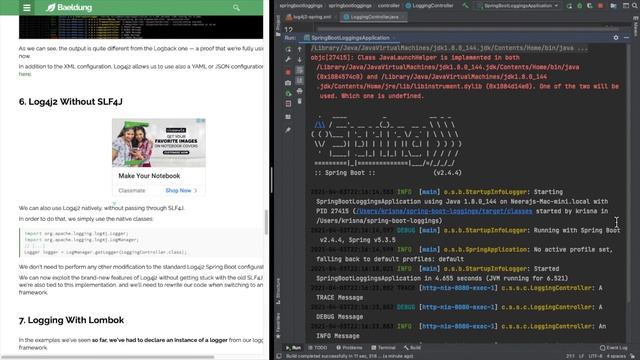Click LF line separator in status bar
This screenshot has height=360, width=640.
click(x=581, y=356)
